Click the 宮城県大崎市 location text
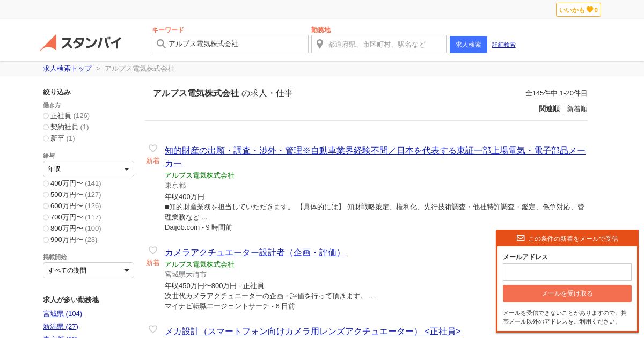644x338 pixels. 186,275
